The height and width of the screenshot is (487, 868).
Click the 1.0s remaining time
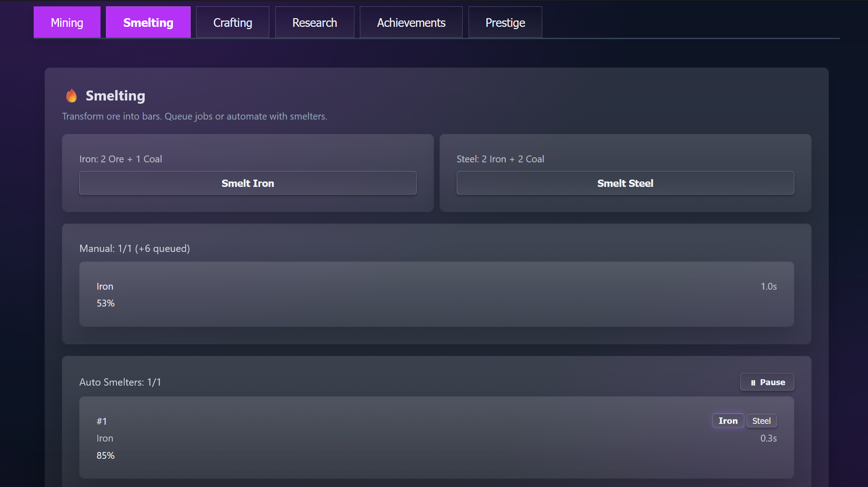769,286
